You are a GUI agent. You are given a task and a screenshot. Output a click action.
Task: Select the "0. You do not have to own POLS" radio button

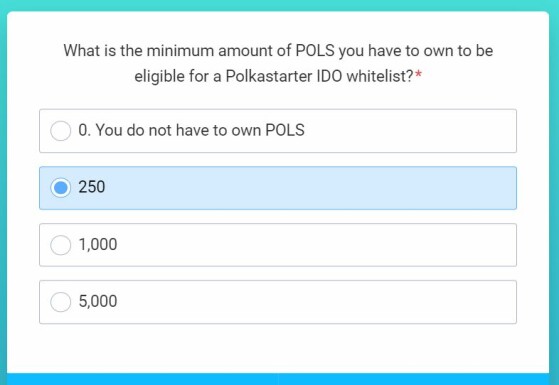[x=60, y=131]
